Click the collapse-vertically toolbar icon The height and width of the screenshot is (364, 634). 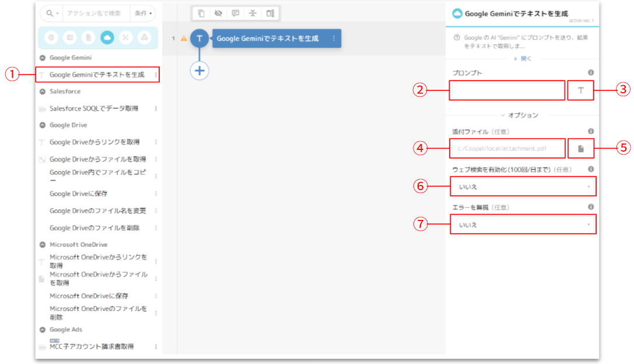coord(253,13)
